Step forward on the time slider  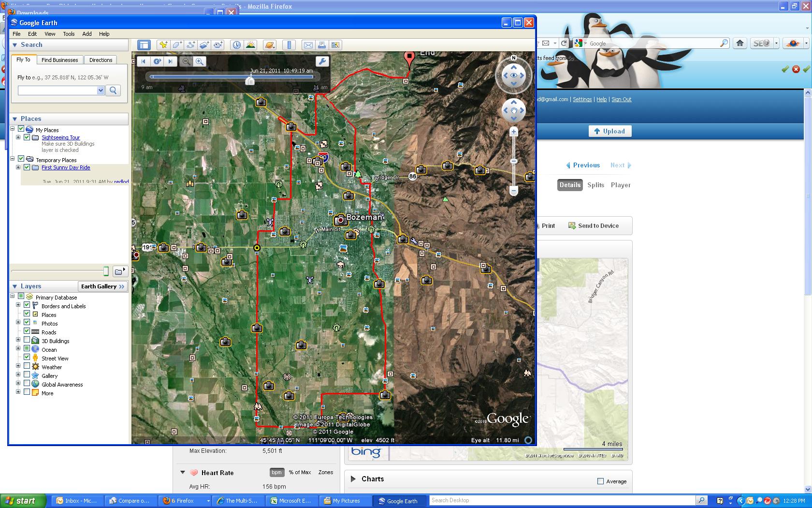170,61
